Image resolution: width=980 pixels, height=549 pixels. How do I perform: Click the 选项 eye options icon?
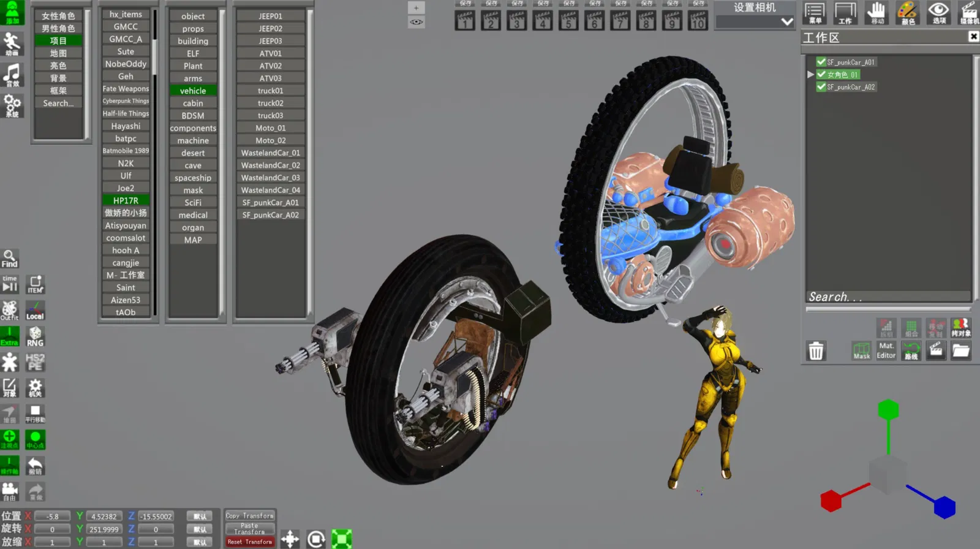pyautogui.click(x=938, y=13)
